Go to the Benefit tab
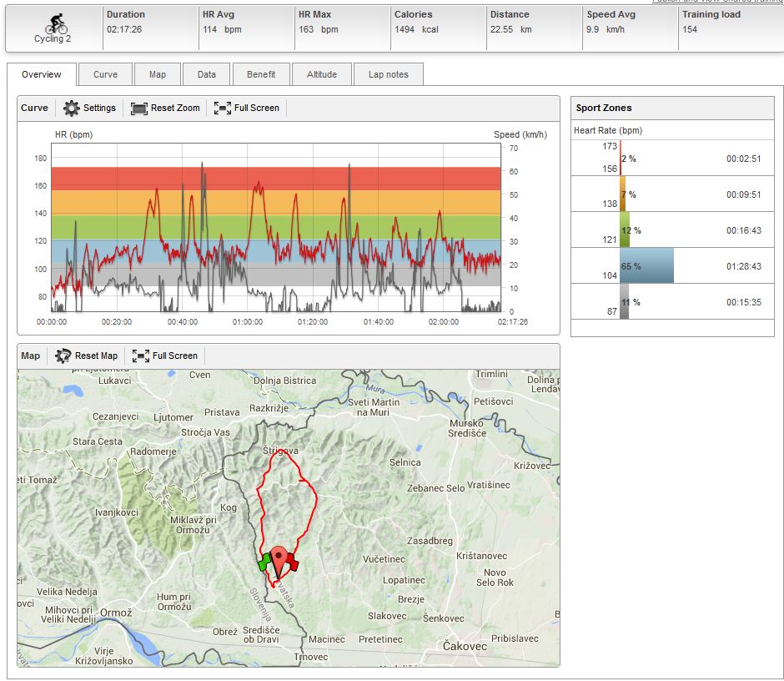Image resolution: width=784 pixels, height=681 pixels. [x=261, y=74]
